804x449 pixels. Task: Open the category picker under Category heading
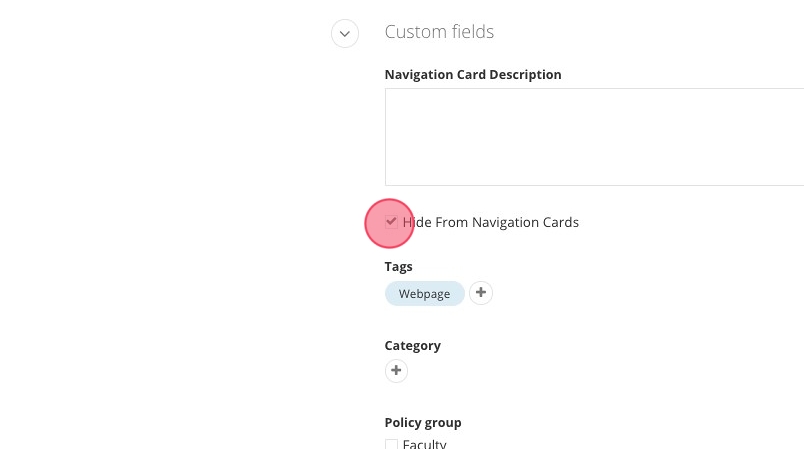pyautogui.click(x=396, y=370)
